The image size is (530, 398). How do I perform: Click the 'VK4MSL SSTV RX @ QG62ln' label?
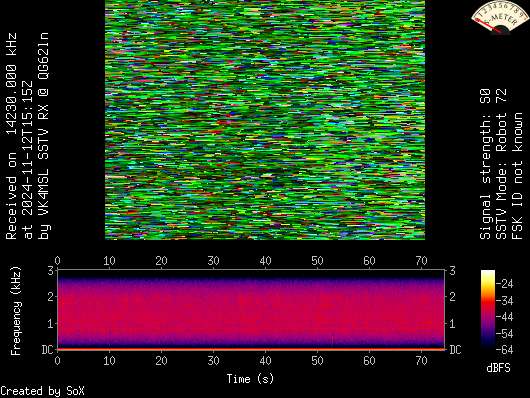click(x=44, y=136)
